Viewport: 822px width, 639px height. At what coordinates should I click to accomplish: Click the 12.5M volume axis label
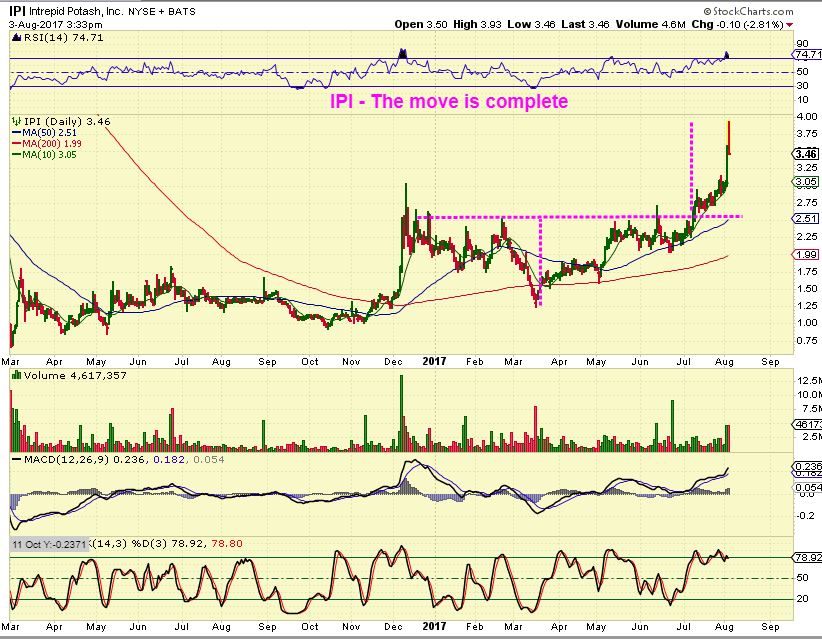(x=809, y=380)
